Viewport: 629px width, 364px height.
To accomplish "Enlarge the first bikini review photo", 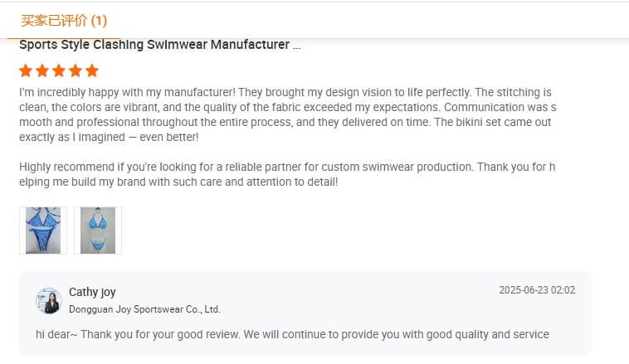I will click(x=43, y=231).
